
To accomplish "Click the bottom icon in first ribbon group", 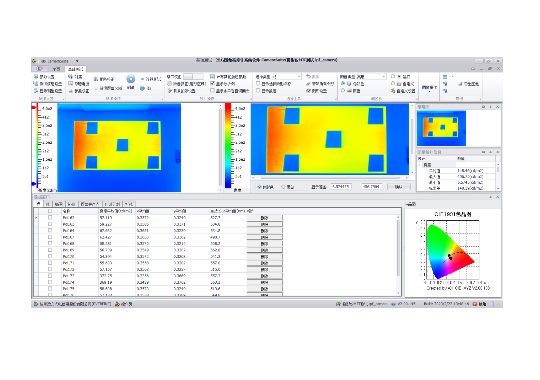I will click(x=35, y=91).
